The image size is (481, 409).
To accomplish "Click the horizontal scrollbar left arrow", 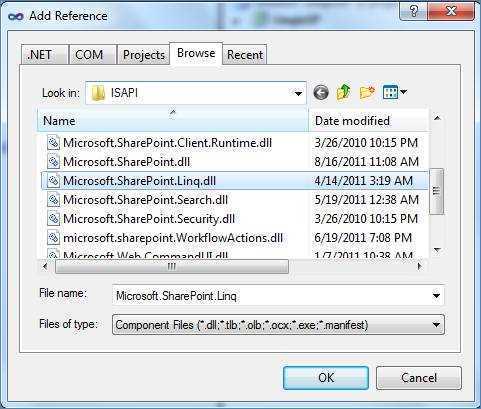I will click(x=45, y=266).
